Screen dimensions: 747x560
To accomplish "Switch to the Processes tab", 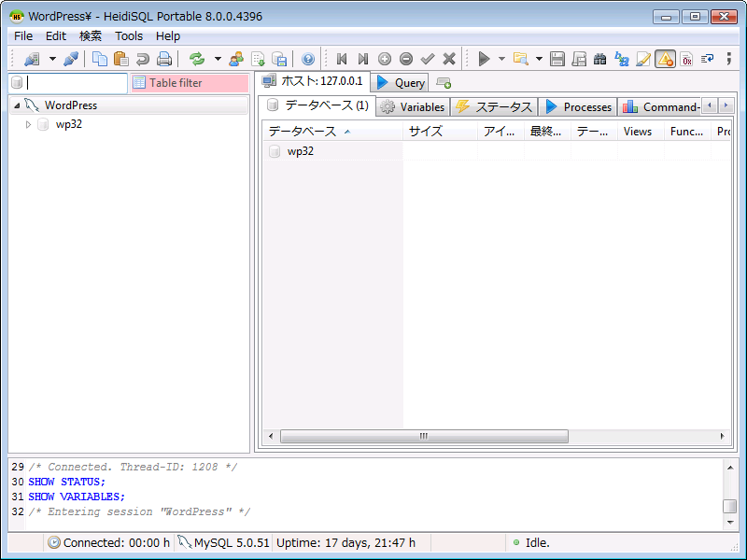I will coord(578,107).
